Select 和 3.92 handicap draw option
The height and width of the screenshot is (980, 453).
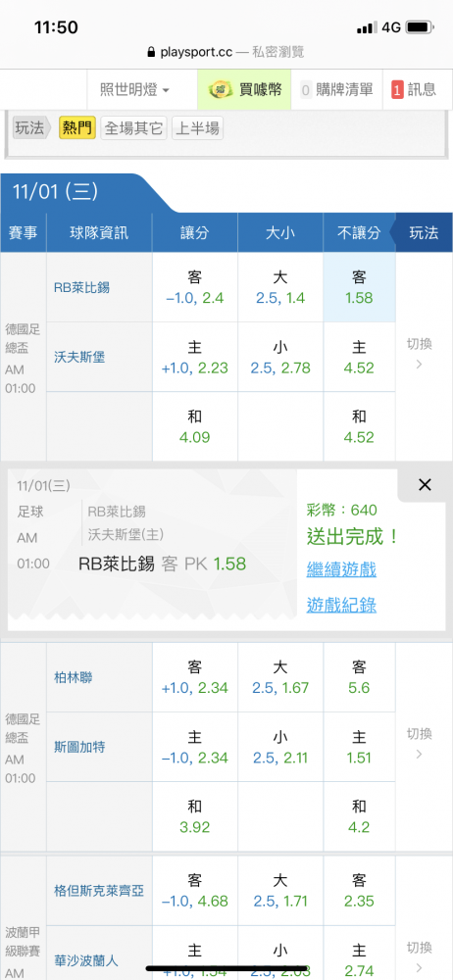pyautogui.click(x=194, y=817)
